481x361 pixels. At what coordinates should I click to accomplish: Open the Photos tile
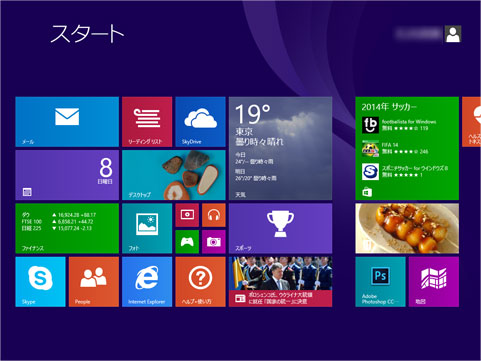tap(147, 228)
